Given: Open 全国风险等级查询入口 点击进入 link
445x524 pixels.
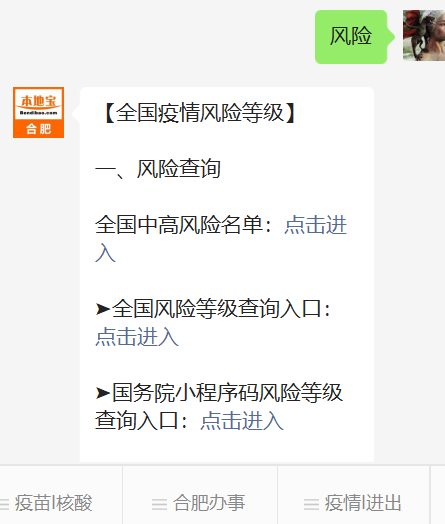Looking at the screenshot, I should coord(137,337).
